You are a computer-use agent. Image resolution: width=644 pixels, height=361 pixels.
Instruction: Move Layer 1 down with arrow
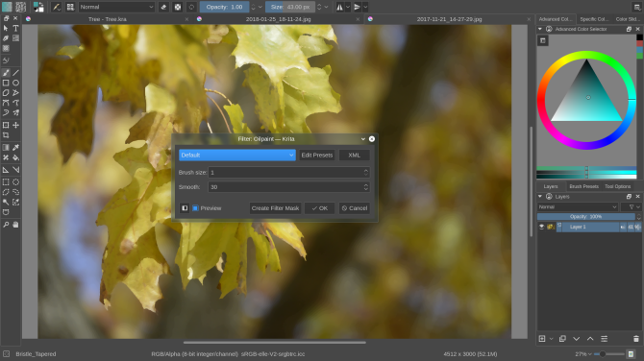point(576,339)
